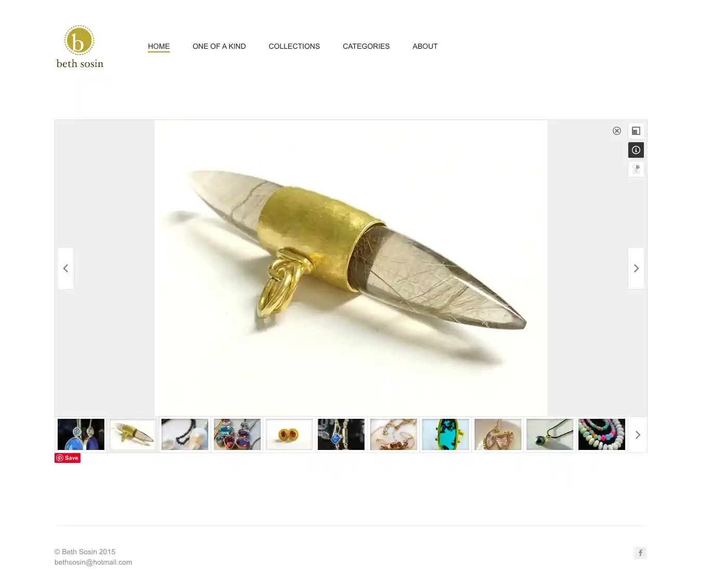Expand the COLLECTIONS menu
This screenshot has height=588, width=701.
coord(294,46)
